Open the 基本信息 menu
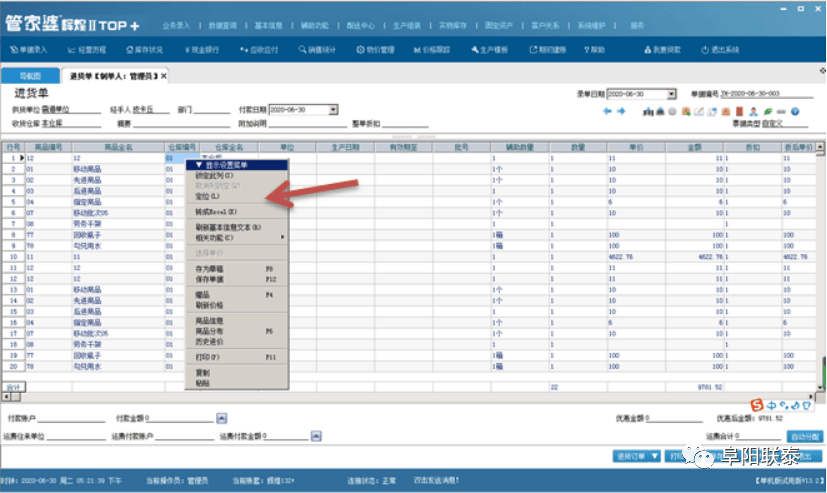This screenshot has width=827, height=493. (268, 25)
